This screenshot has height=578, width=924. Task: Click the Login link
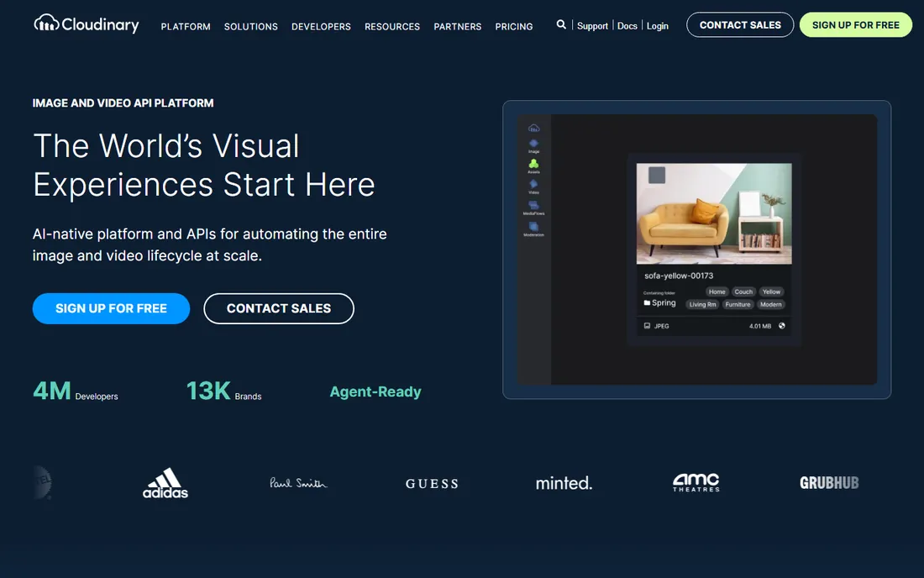tap(658, 26)
